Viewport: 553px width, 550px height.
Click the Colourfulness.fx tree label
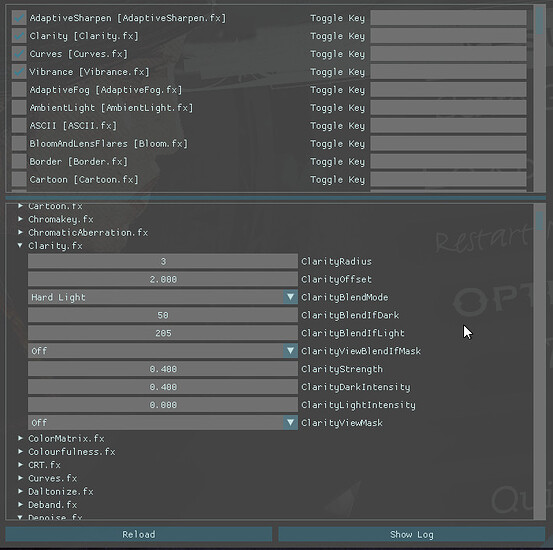(x=72, y=452)
